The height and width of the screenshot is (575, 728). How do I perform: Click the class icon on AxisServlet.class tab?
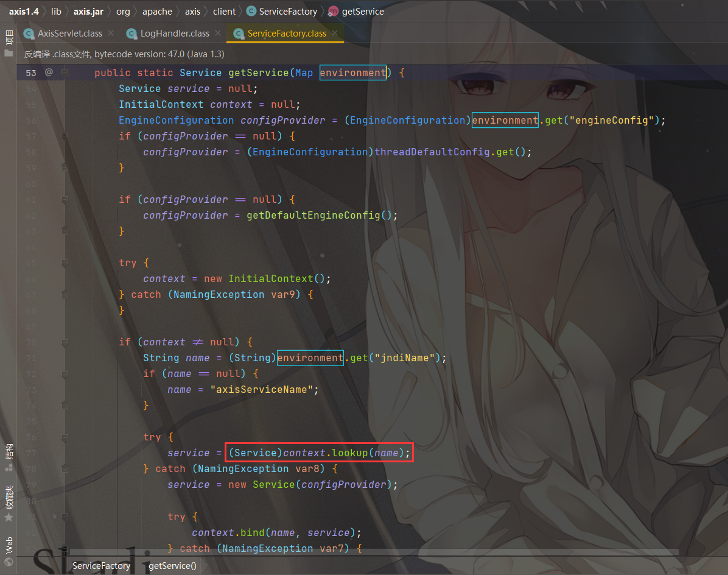tap(29, 34)
